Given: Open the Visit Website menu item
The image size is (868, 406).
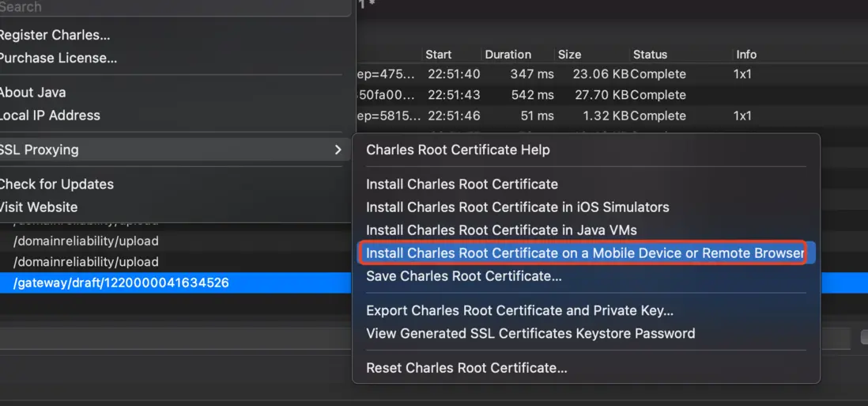Looking at the screenshot, I should [x=39, y=207].
